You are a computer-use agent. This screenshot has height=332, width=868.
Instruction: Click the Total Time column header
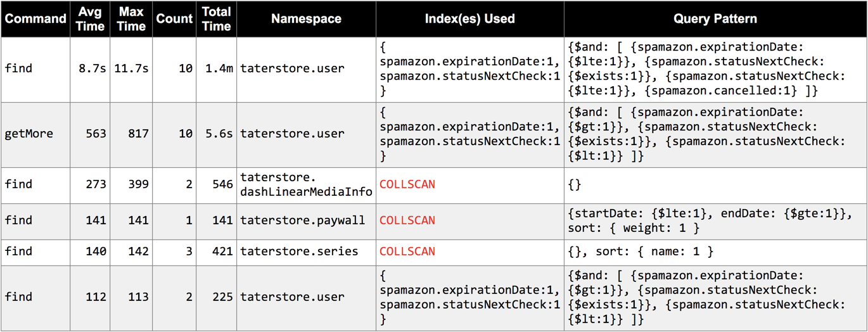coord(217,19)
